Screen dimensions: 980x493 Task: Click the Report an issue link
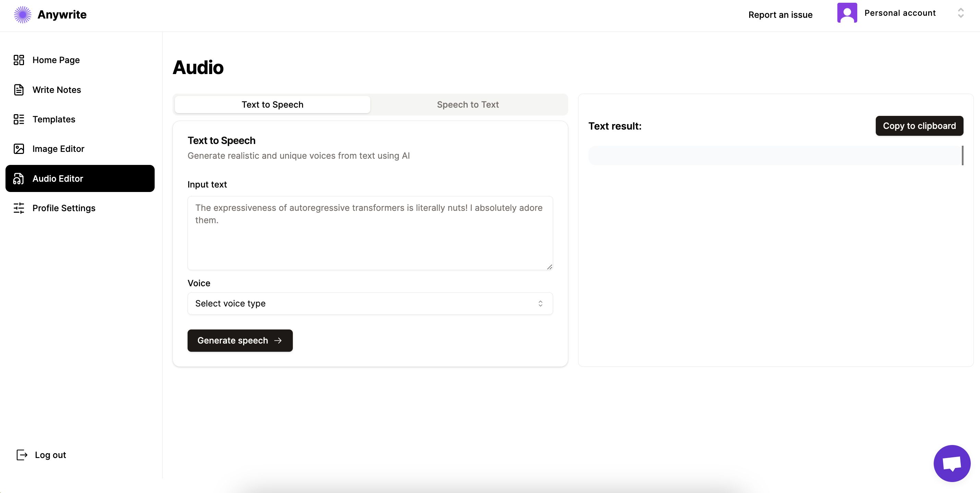[780, 15]
